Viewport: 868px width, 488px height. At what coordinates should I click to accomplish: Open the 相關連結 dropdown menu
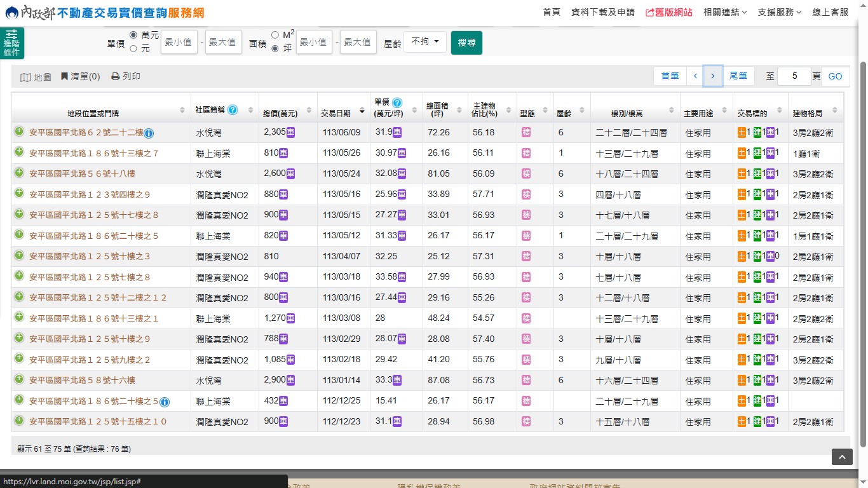pos(725,12)
